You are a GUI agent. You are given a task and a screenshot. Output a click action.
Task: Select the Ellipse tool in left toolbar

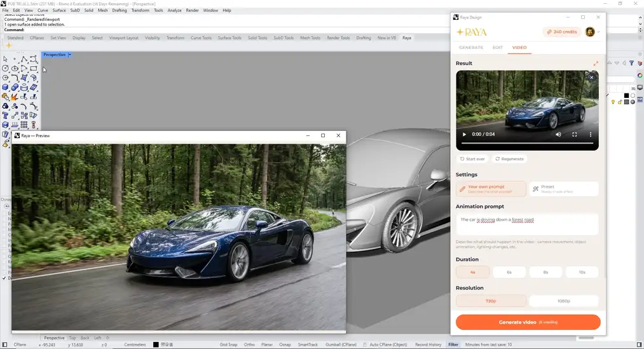(15, 69)
